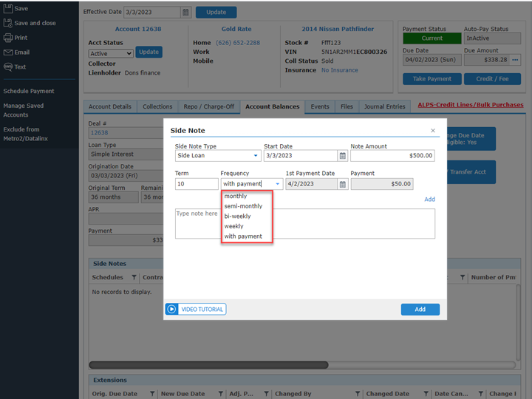
Task: Click the Note Amount field
Action: [392, 156]
